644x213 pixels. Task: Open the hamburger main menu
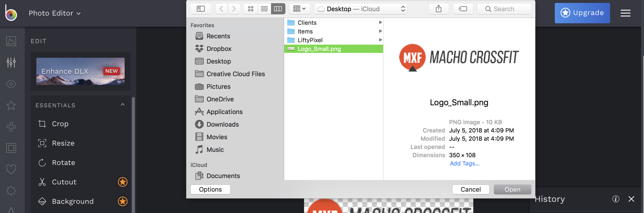tap(625, 13)
